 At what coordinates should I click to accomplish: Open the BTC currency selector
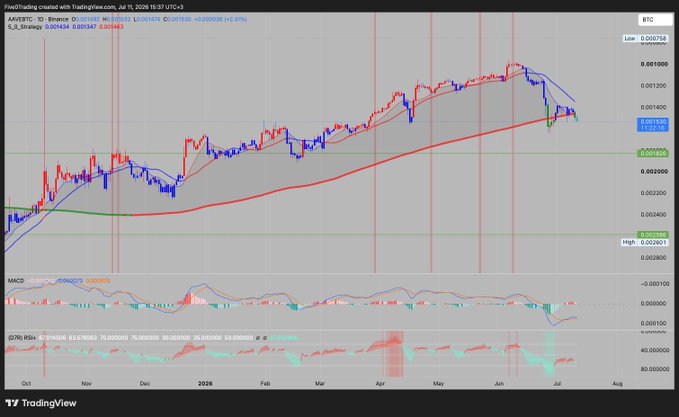655,20
